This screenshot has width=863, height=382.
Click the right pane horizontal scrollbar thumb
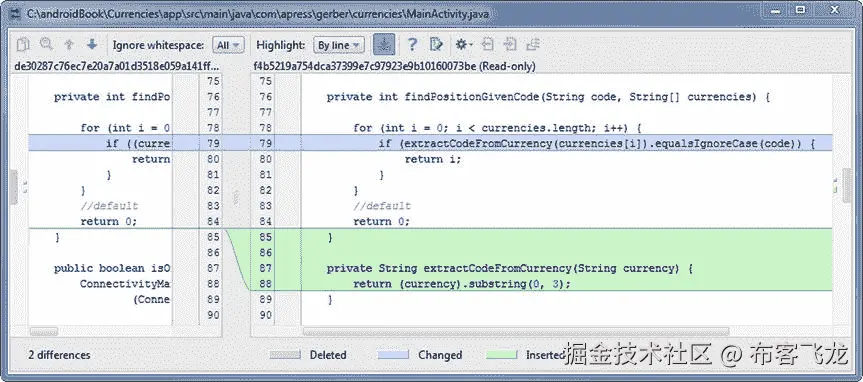[x=516, y=331]
